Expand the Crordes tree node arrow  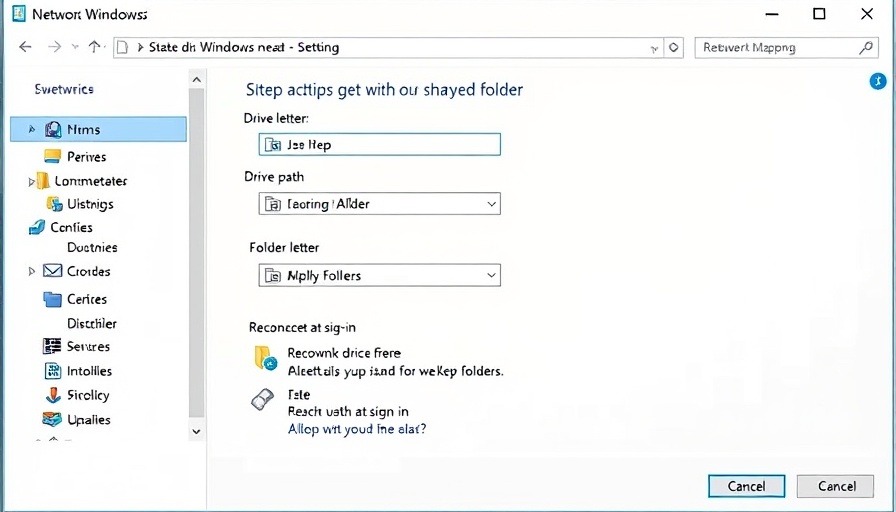[32, 271]
